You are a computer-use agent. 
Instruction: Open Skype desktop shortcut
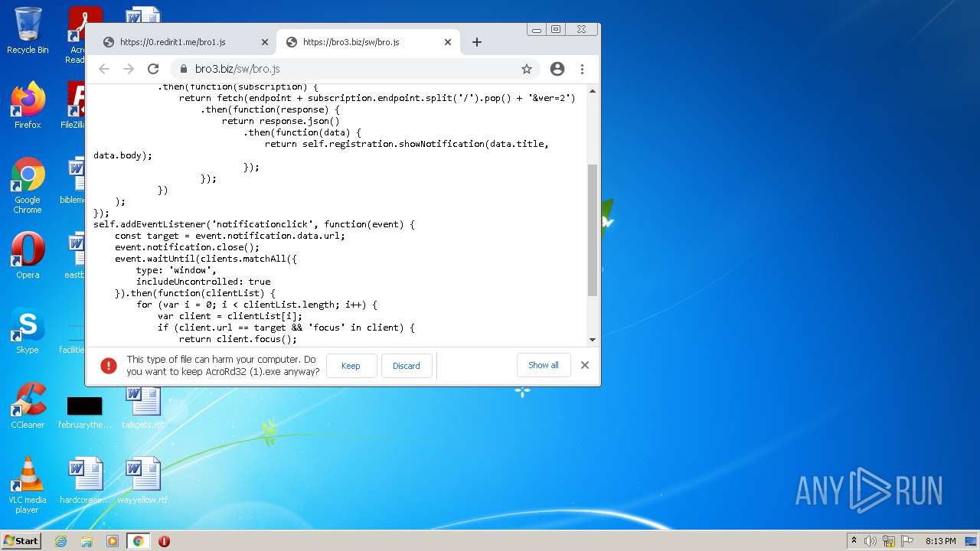pyautogui.click(x=28, y=331)
